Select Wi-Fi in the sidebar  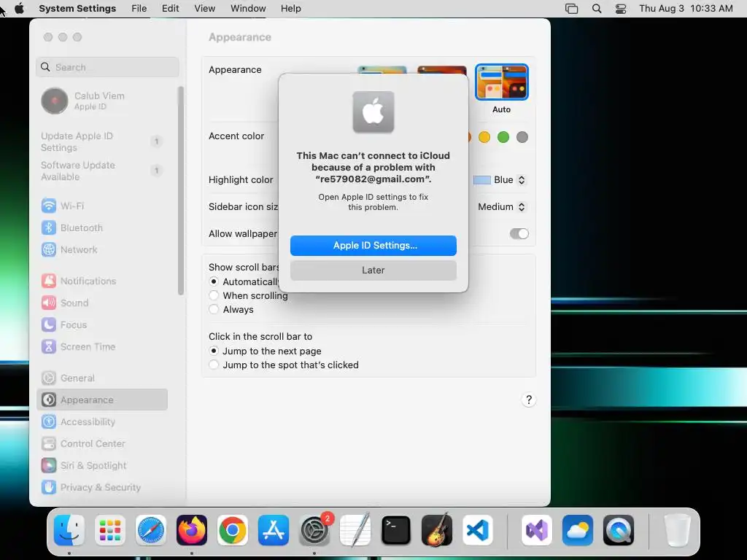point(102,206)
